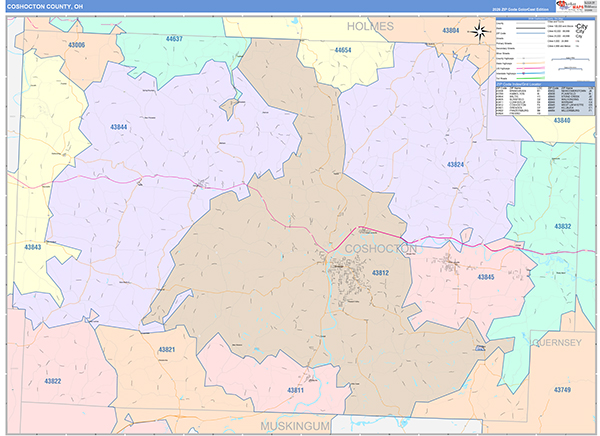Viewport: 600px width, 436px height.
Task: Click the green Toll Roads legend line
Action: pyautogui.click(x=530, y=78)
